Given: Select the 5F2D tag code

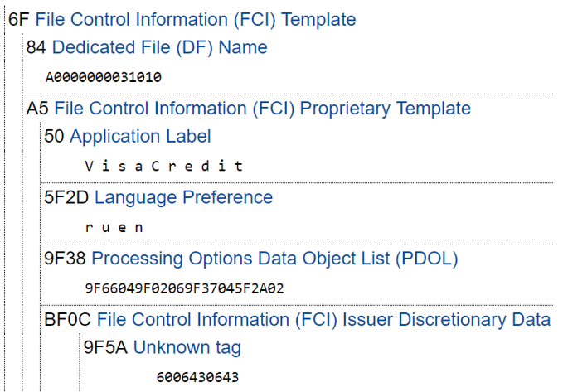Looking at the screenshot, I should pos(66,197).
